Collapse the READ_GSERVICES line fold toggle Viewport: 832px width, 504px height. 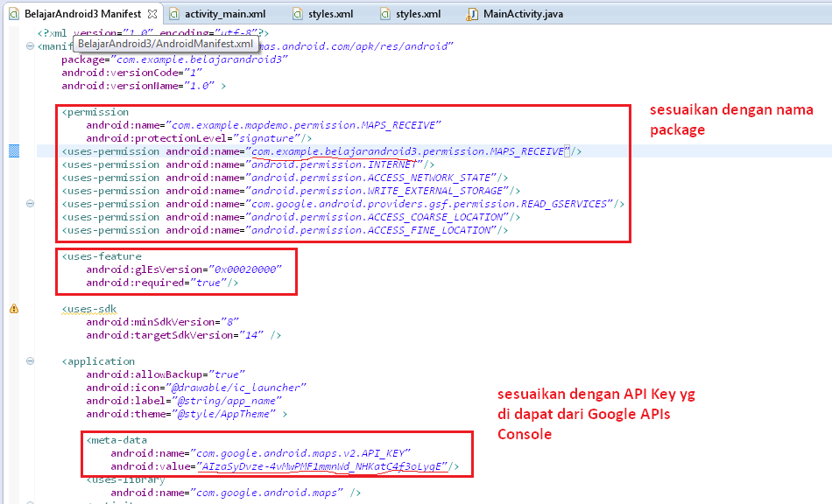[31, 204]
